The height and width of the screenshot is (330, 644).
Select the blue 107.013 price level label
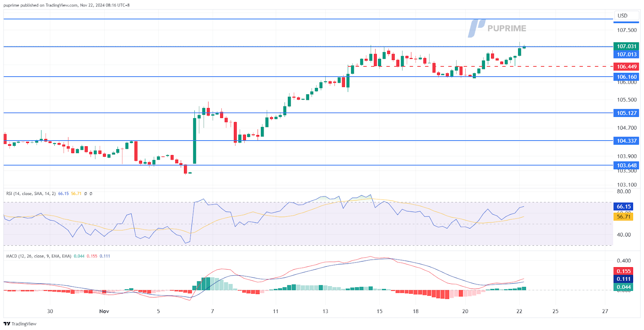pos(626,54)
